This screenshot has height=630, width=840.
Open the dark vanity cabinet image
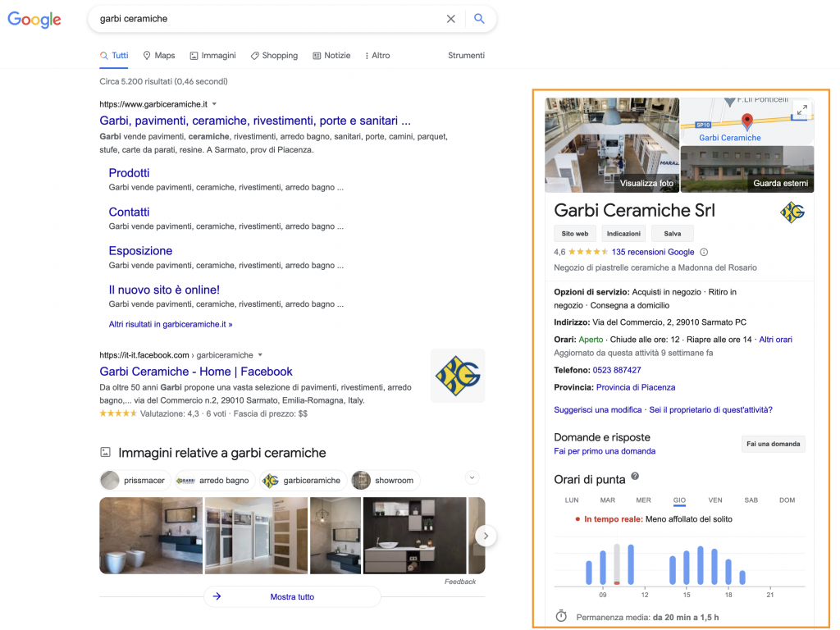(x=414, y=536)
